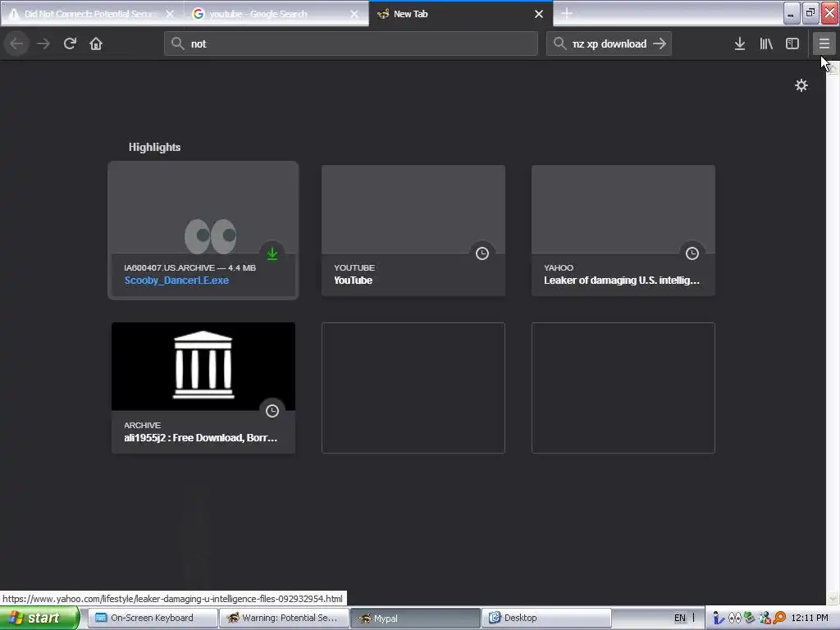Toggle the sidebar toolbar button
The height and width of the screenshot is (630, 840).
792,43
